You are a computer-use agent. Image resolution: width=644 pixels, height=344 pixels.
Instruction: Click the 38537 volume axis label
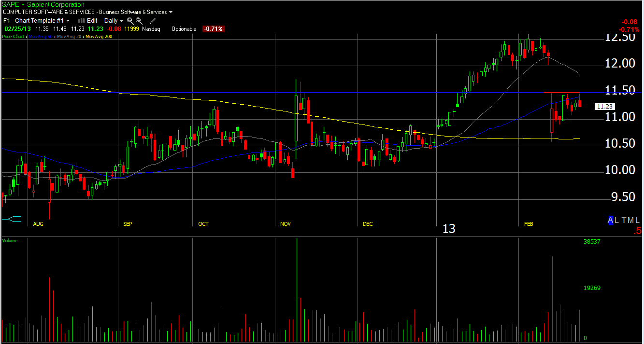tap(591, 241)
